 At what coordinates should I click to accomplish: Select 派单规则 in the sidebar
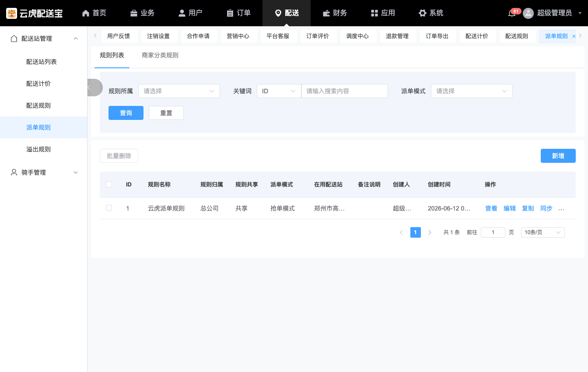[44, 127]
